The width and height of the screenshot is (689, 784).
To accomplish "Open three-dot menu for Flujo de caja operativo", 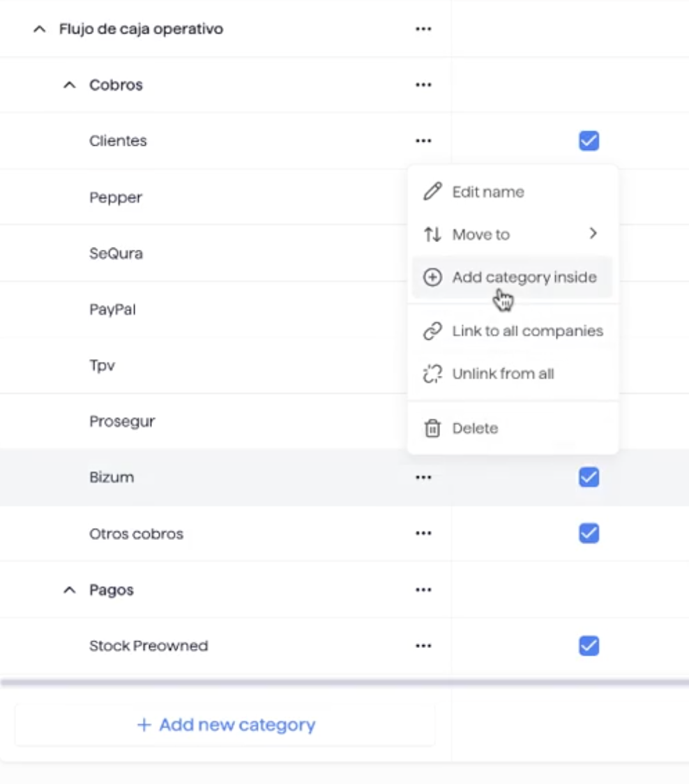I will pos(423,29).
